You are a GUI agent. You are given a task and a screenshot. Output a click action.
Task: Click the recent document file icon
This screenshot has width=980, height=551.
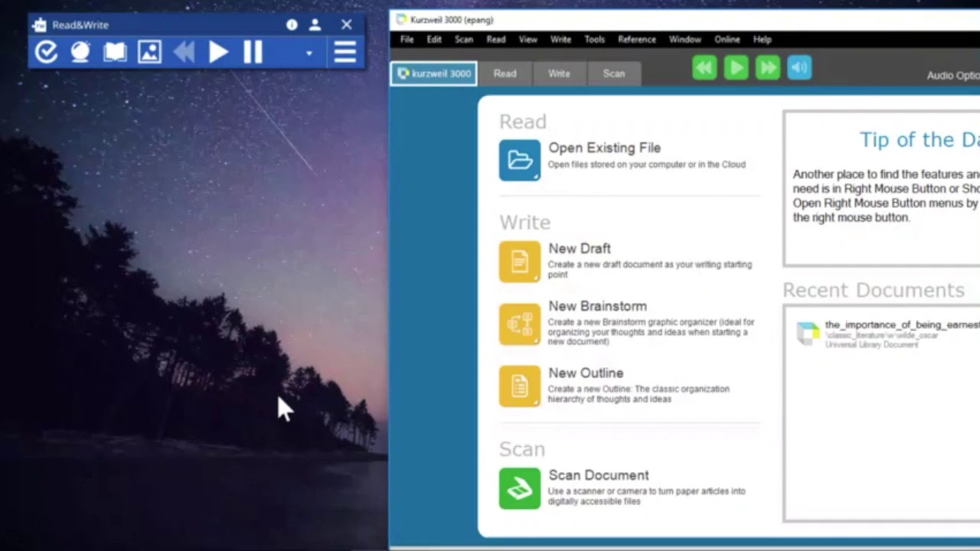(808, 334)
